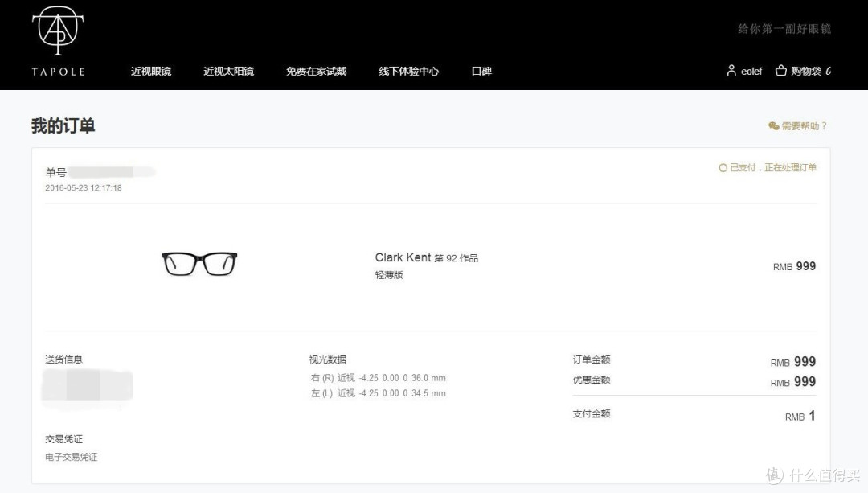Click the 订单金额 label
This screenshot has width=868, height=493.
tap(592, 359)
